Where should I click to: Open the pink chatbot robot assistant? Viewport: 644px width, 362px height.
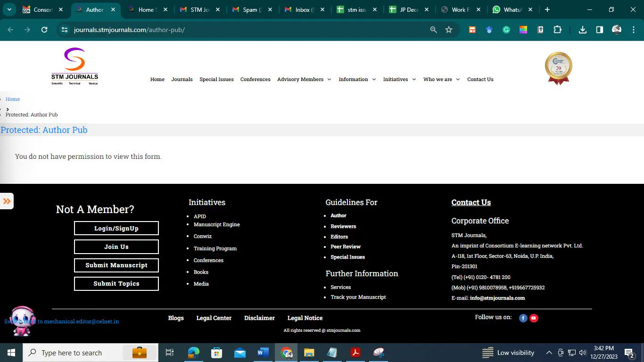coord(22,321)
